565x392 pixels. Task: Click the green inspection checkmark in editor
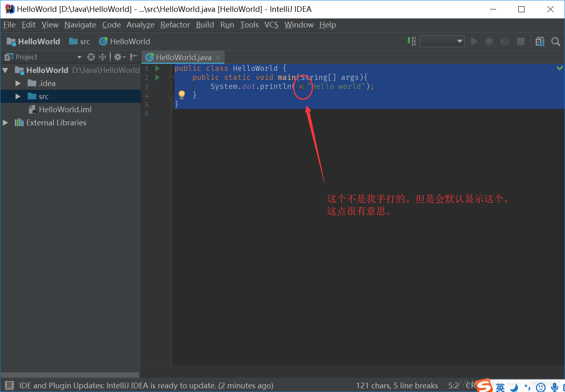(560, 68)
